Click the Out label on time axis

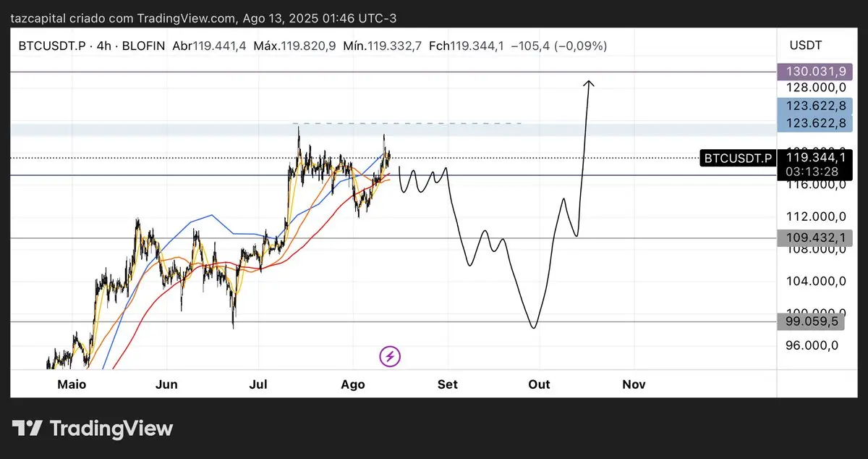(539, 384)
